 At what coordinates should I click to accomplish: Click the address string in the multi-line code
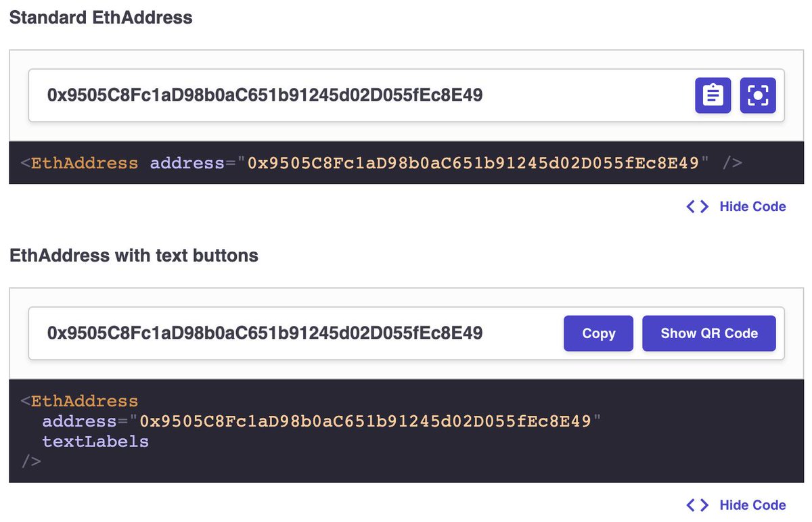click(365, 421)
